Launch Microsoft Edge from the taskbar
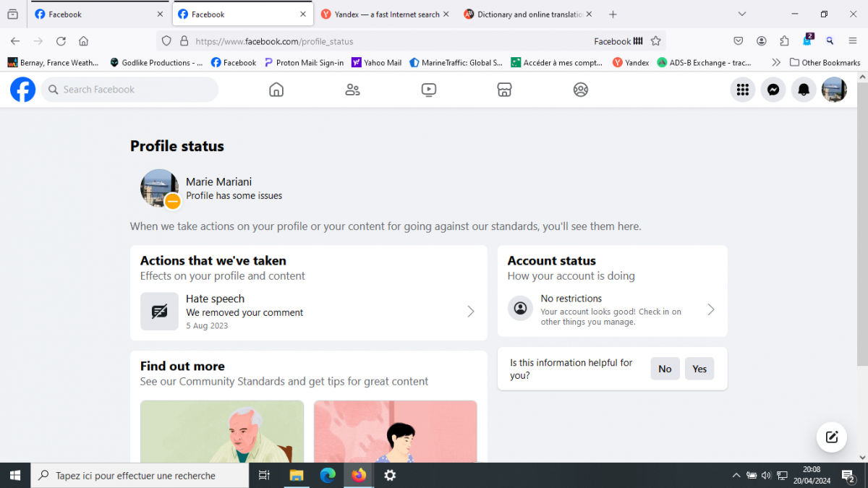This screenshot has width=868, height=488. [x=328, y=476]
